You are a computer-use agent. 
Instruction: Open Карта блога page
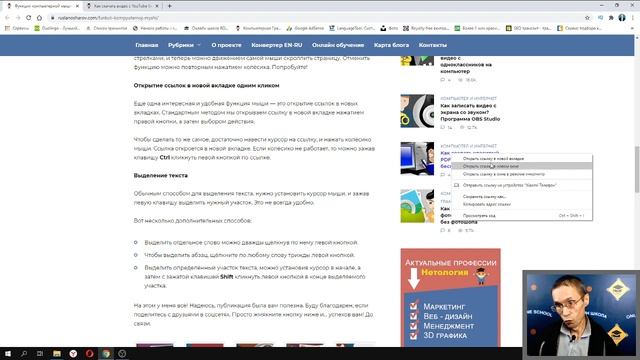click(391, 45)
